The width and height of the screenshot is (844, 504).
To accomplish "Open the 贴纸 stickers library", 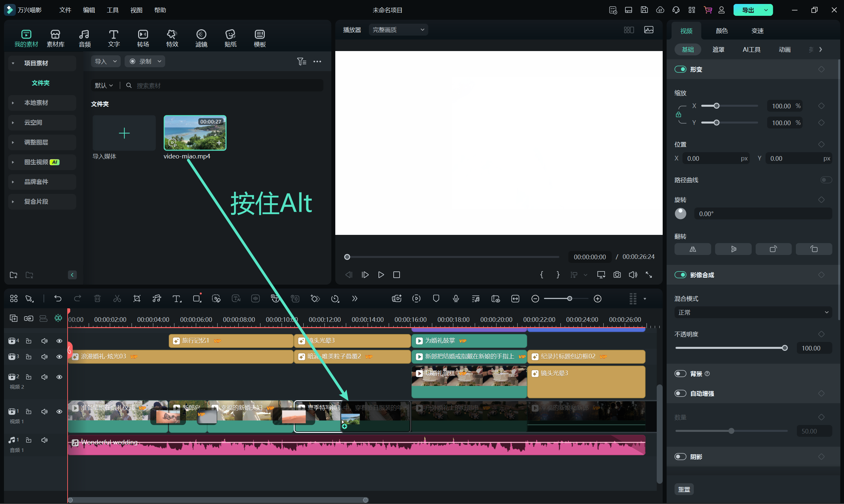I will click(x=230, y=38).
